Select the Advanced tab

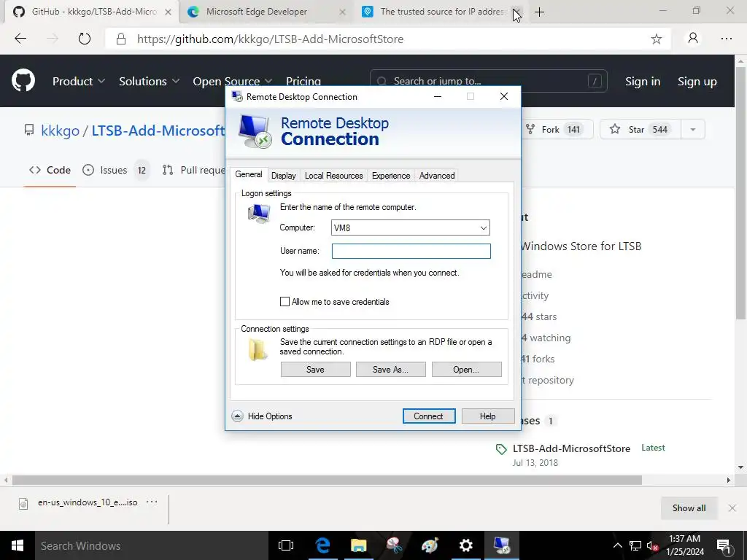pos(437,176)
